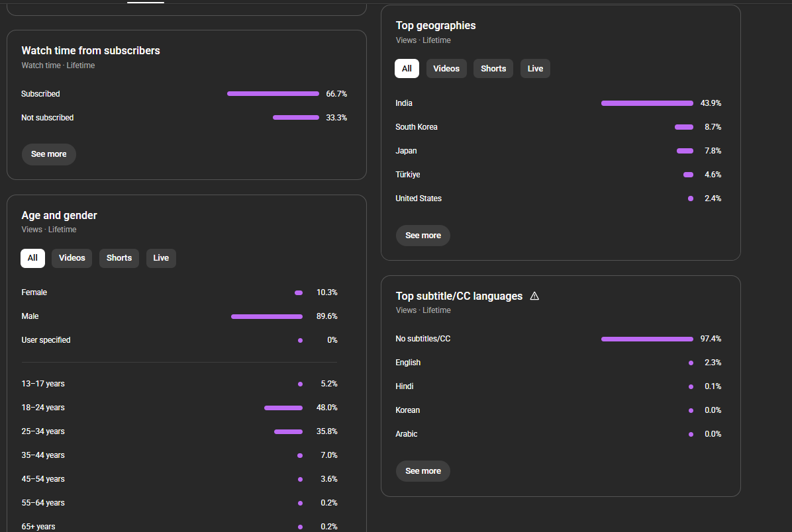Choose the All chip in Age and gender
This screenshot has height=532, width=792.
click(32, 258)
